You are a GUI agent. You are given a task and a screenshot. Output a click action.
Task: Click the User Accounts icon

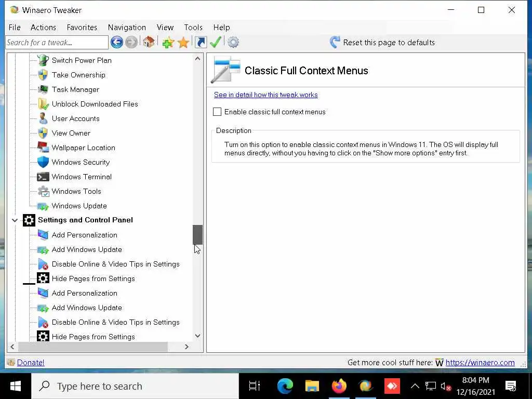point(43,118)
